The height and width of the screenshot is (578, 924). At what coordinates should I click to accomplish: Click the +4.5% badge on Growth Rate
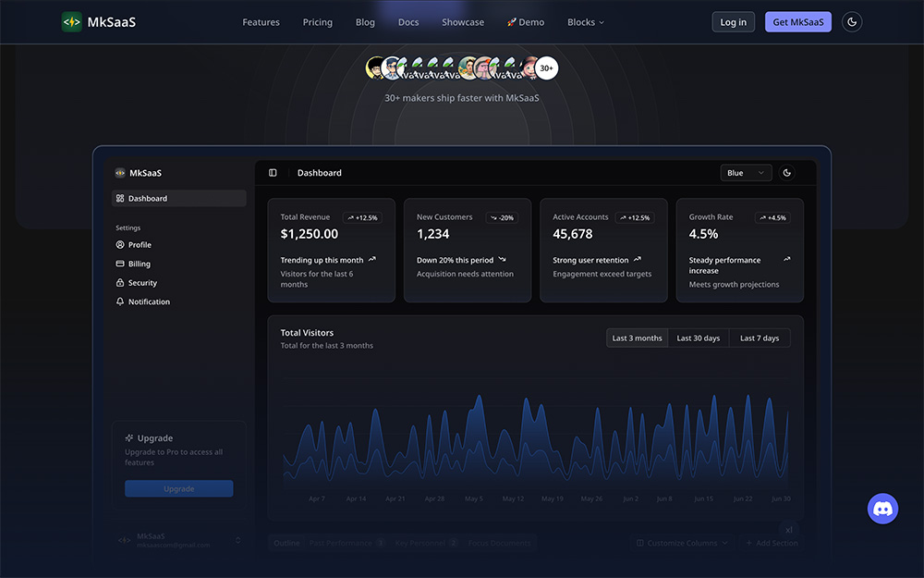[772, 217]
